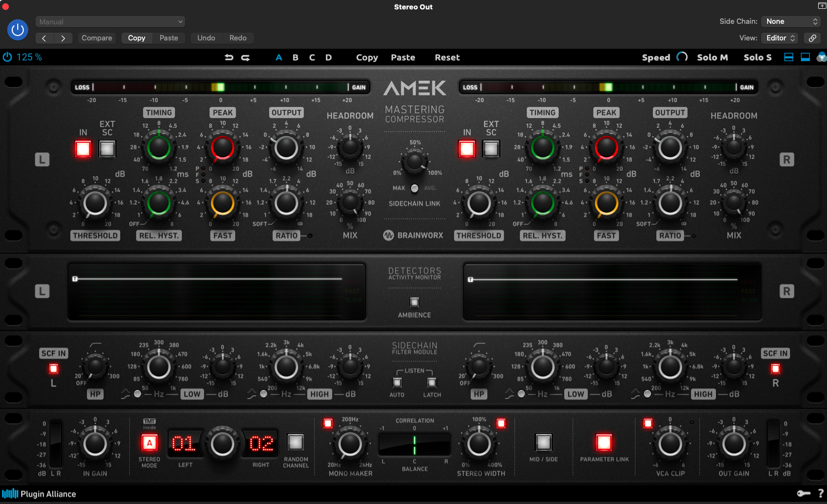Image resolution: width=827 pixels, height=504 pixels.
Task: Open the Manual preset dropdown
Action: pos(110,22)
